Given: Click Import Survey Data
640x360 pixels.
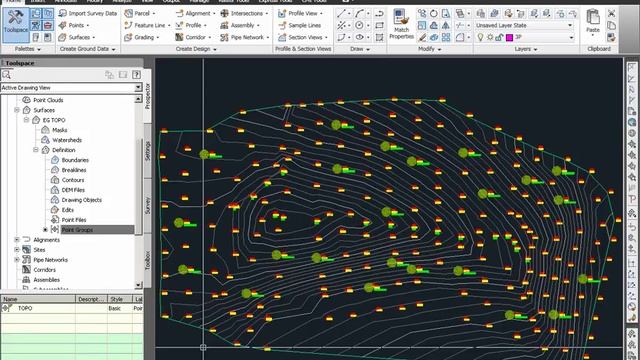Looking at the screenshot, I should click(x=88, y=13).
